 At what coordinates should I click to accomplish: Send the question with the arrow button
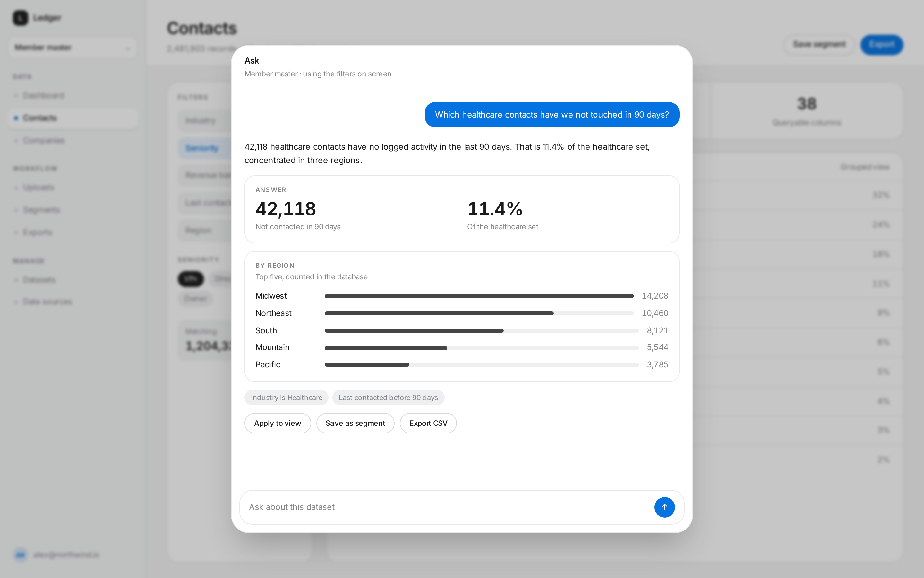(664, 507)
